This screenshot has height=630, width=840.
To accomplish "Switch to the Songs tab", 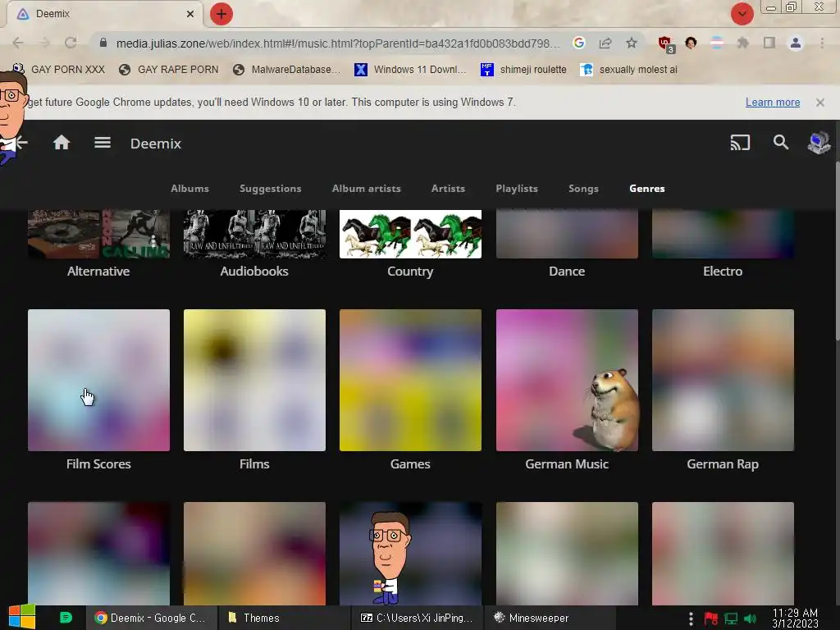I will pos(583,189).
